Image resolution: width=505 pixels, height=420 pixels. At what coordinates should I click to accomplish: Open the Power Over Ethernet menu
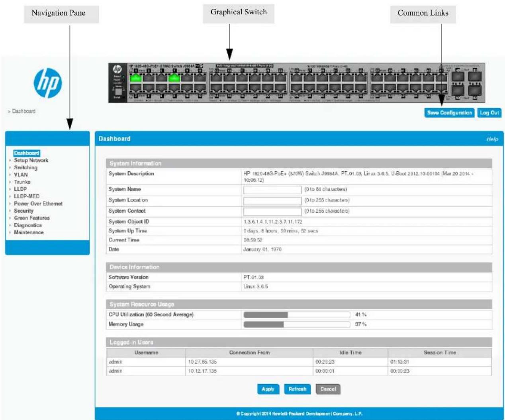click(x=38, y=204)
